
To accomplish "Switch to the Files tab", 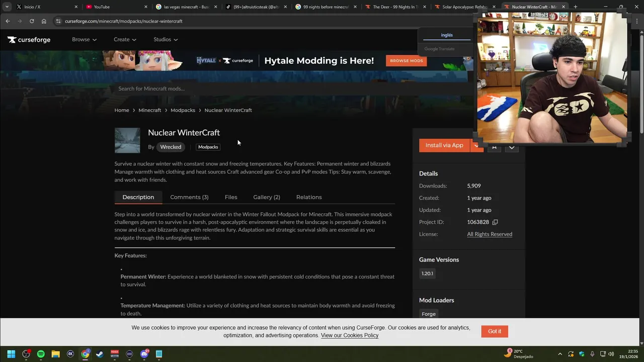I will (x=231, y=197).
